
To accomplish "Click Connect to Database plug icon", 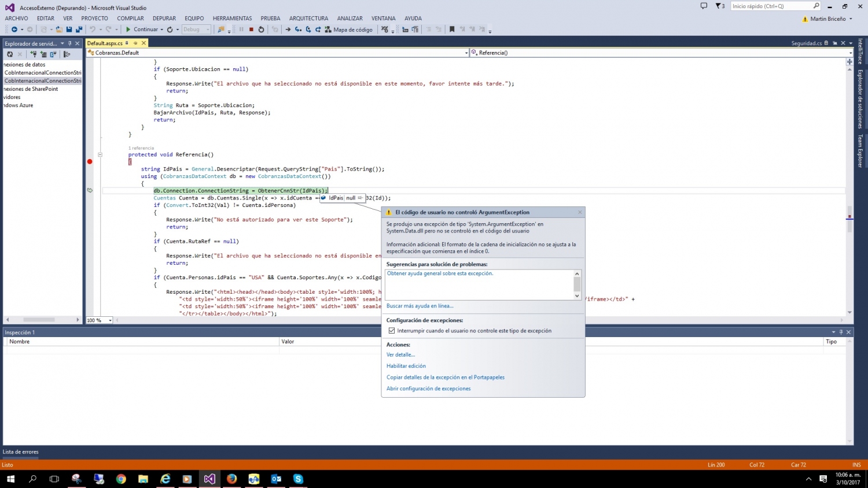I will coord(33,54).
